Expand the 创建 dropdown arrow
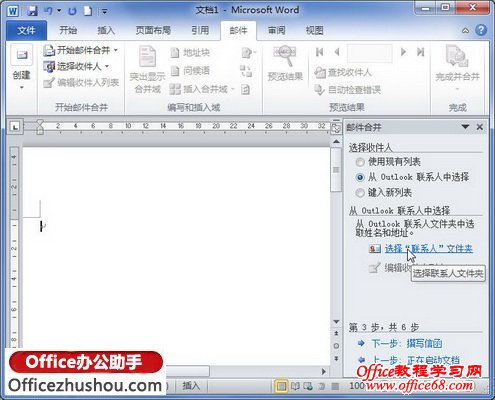495x400 pixels. 22,88
